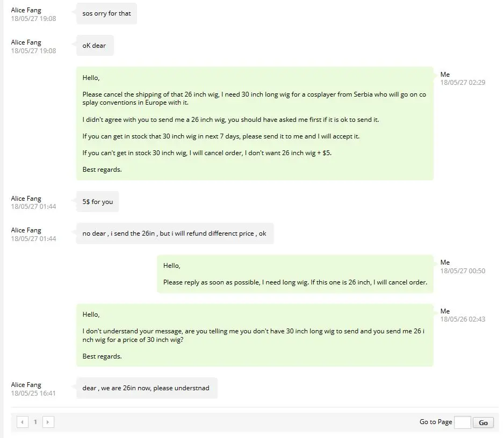Select page number 1
Viewport: 504px width, 438px height.
[35, 422]
